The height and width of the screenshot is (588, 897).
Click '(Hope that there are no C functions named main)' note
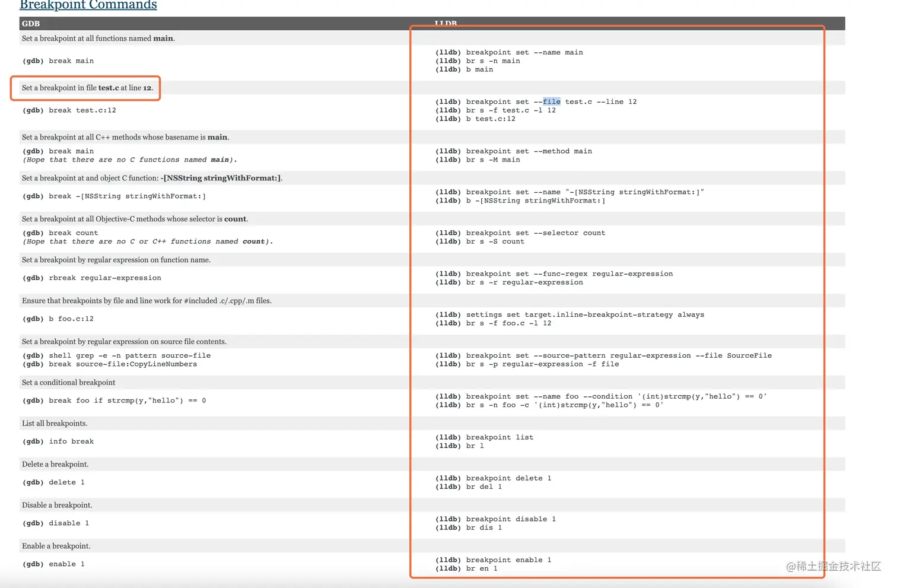pyautogui.click(x=130, y=160)
